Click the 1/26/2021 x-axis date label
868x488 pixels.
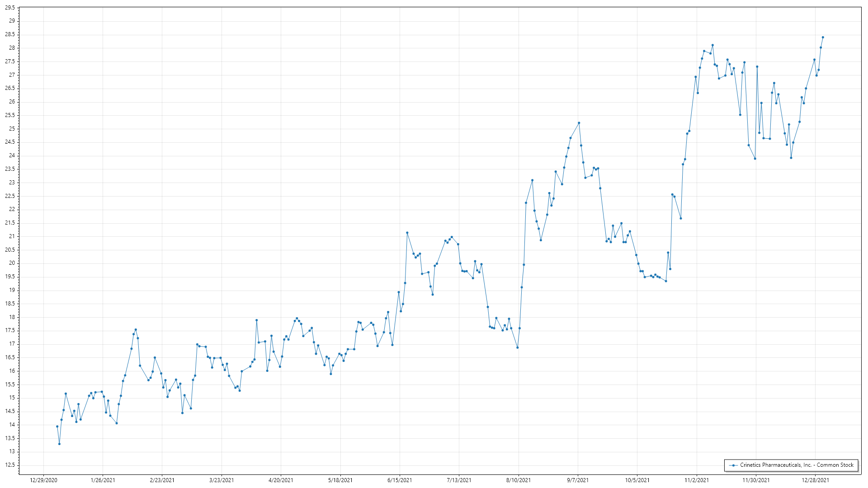click(103, 480)
